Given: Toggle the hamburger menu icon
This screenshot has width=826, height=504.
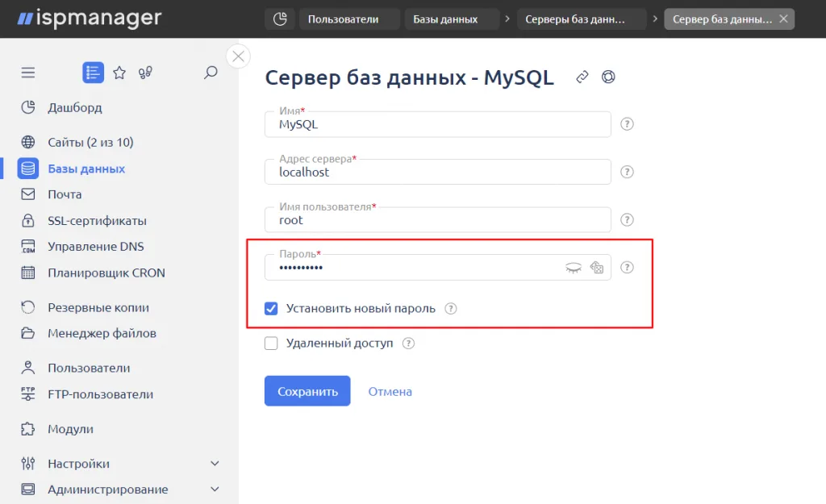Looking at the screenshot, I should (x=28, y=73).
